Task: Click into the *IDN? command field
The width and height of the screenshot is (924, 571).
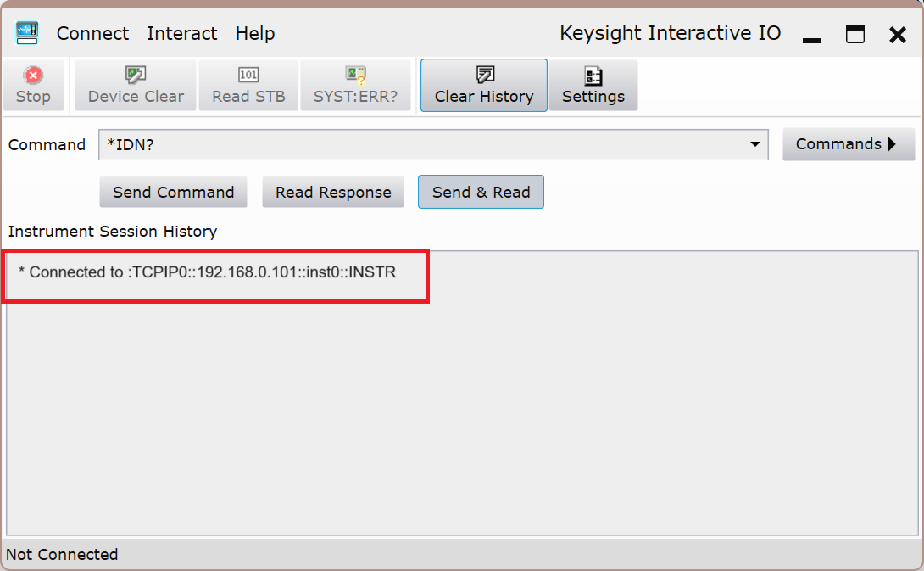Action: (424, 145)
